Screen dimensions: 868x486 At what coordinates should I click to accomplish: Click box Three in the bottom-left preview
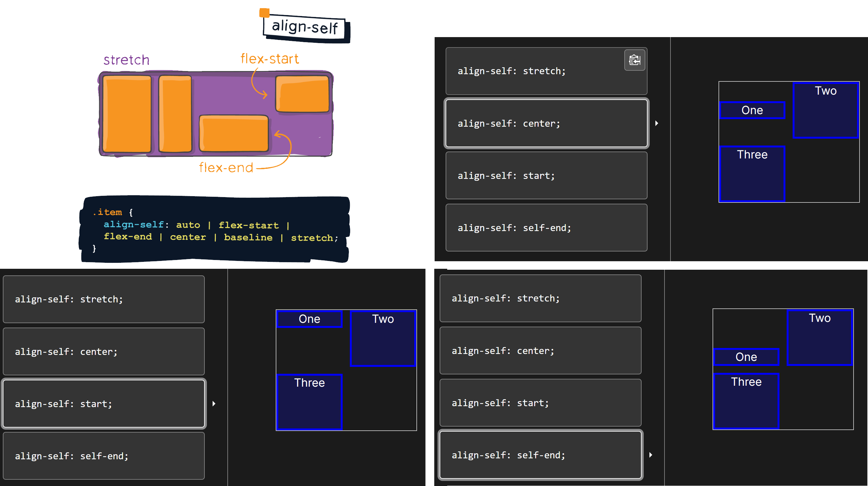point(309,401)
